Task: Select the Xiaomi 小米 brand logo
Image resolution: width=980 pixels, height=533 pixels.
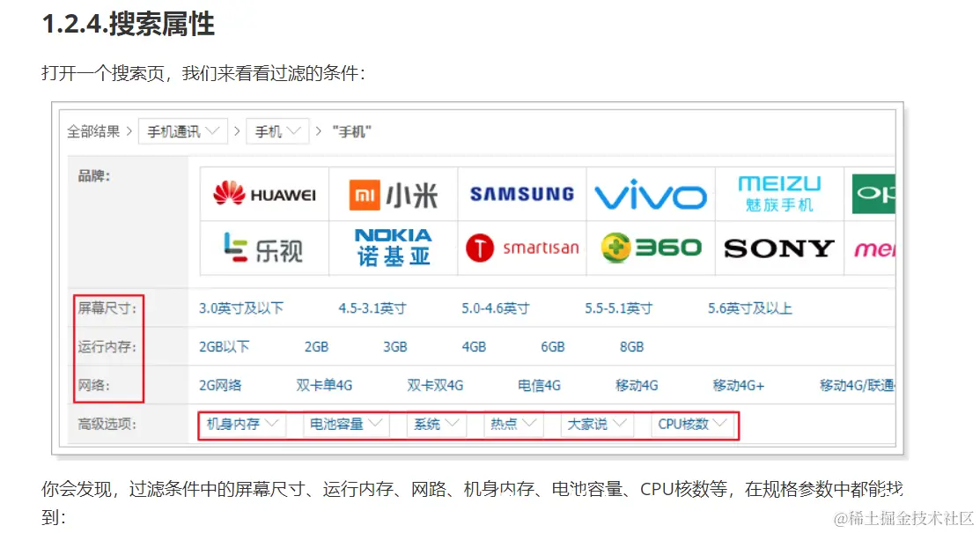Action: (393, 195)
